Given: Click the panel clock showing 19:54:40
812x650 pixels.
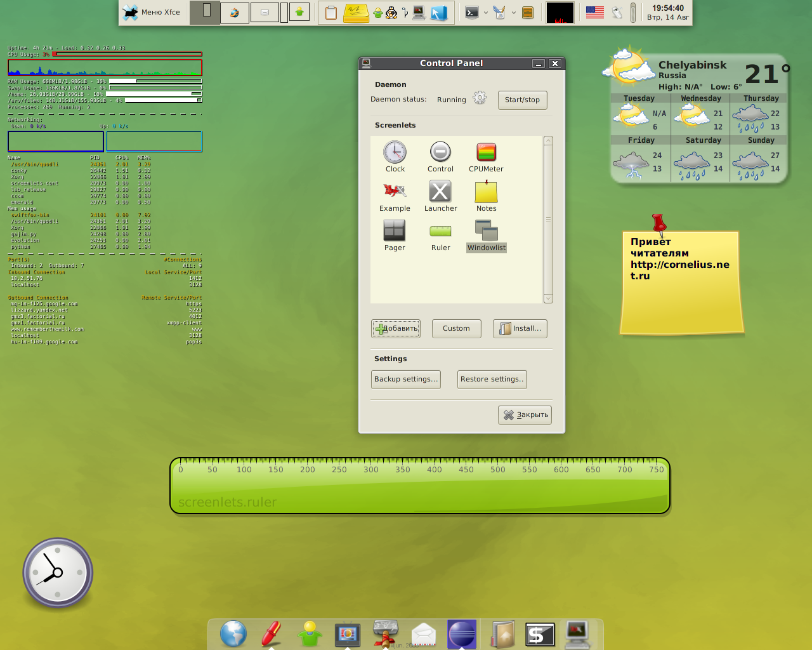Looking at the screenshot, I should pyautogui.click(x=668, y=13).
